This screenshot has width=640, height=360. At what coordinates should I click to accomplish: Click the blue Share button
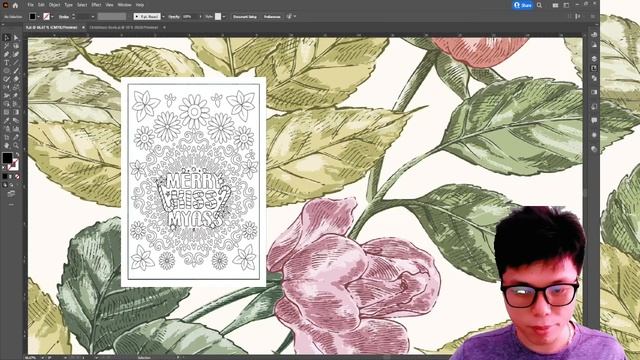pos(523,5)
